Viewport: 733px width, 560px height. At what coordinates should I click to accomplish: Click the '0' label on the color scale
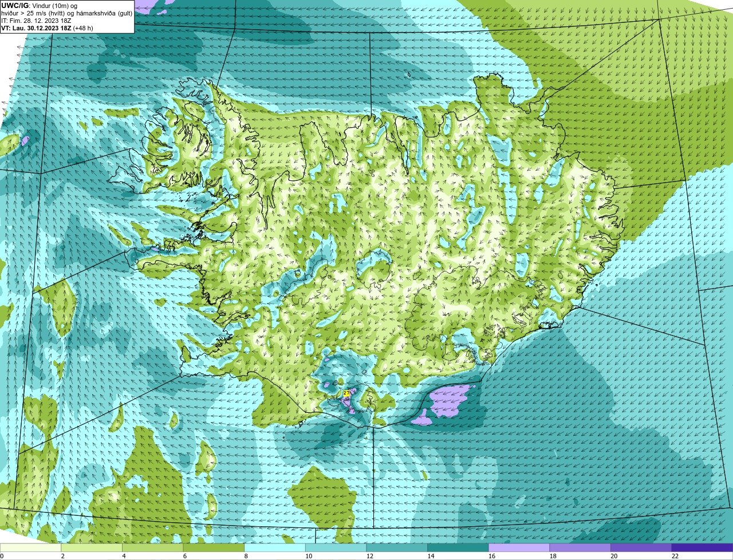click(x=2, y=556)
